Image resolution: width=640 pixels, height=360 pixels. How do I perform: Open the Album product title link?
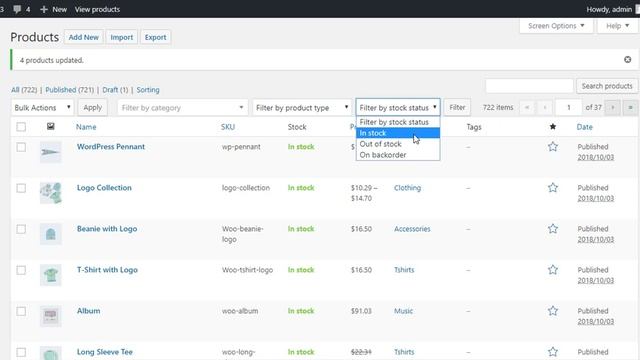(89, 311)
